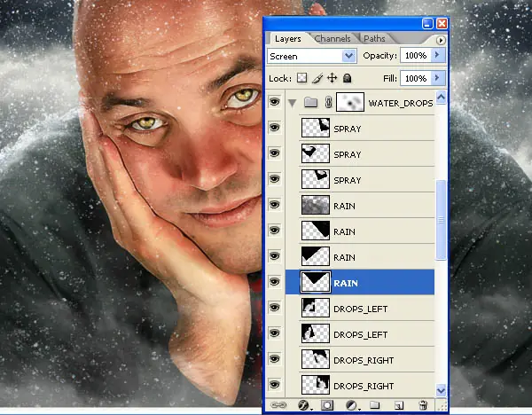Select the third SPRAY layer name

point(347,181)
